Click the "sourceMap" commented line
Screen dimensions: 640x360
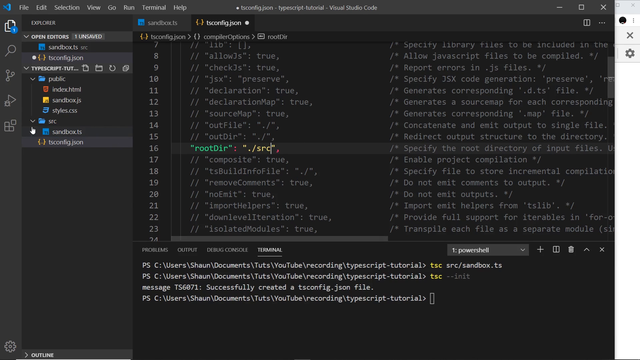tap(239, 114)
